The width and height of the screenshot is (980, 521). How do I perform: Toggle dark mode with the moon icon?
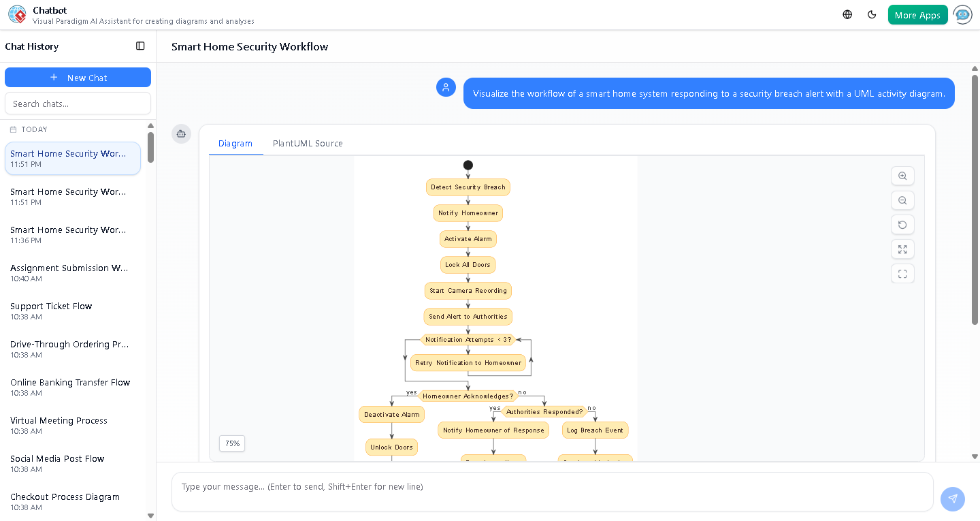tap(872, 14)
